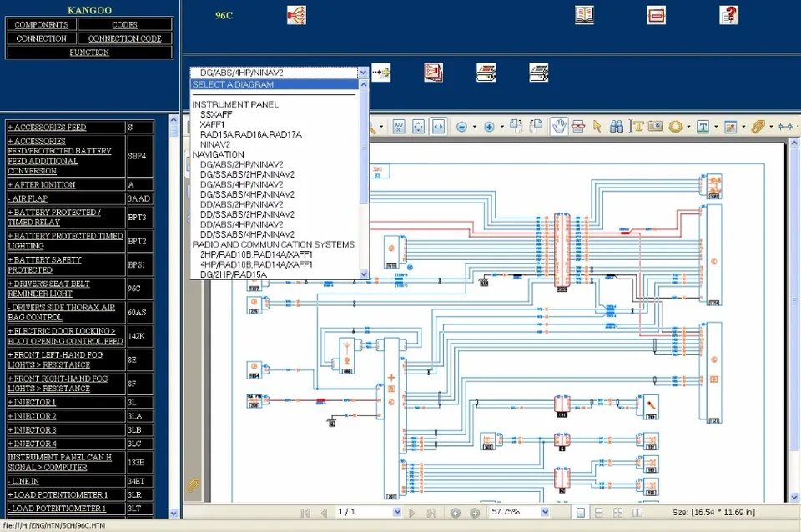Viewport: 801px width, 532px height.
Task: Open zoom in options arrow
Action: point(501,127)
